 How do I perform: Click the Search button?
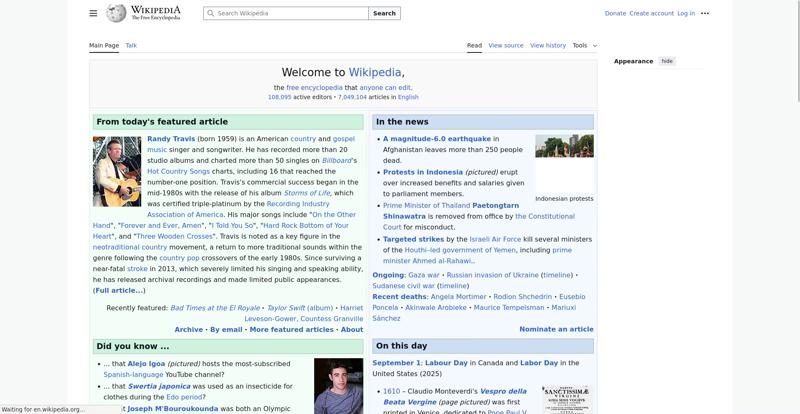(x=384, y=13)
